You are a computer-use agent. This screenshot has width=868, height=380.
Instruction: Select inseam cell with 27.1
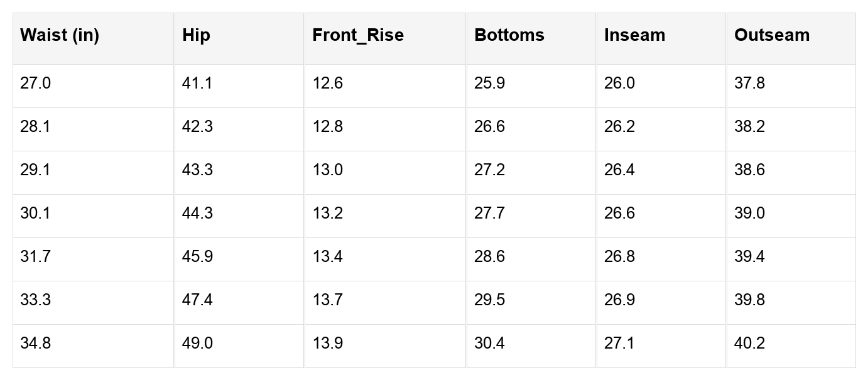[661, 346]
